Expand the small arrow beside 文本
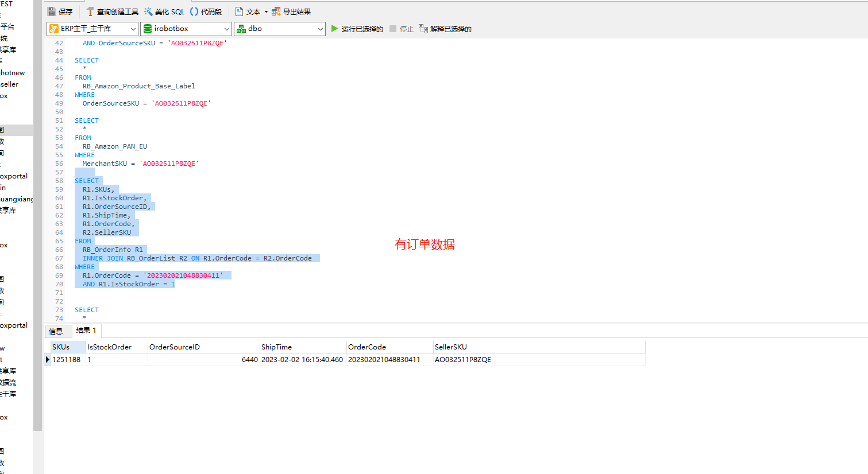The image size is (868, 474). [266, 11]
